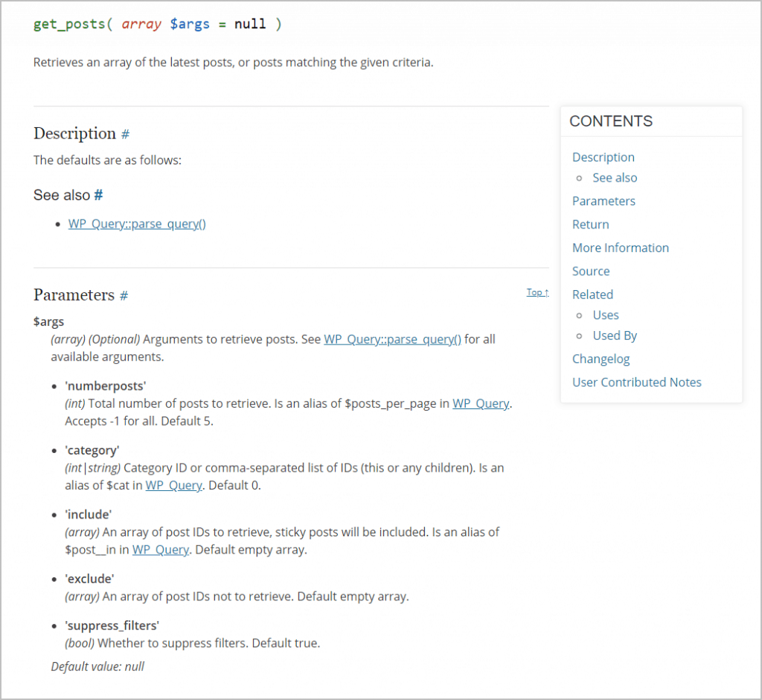
Task: Go to Uses in Contents panel
Action: pos(606,315)
